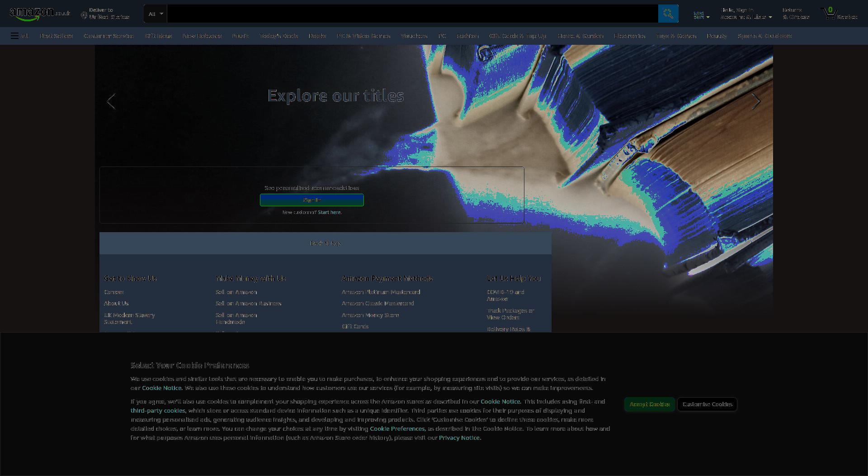Go to next carousel slide arrow

coord(756,101)
